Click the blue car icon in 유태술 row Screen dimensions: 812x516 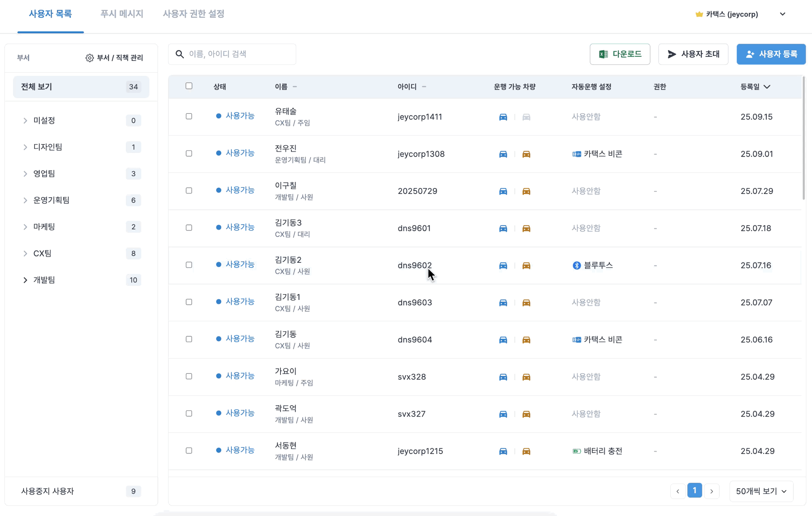(503, 117)
